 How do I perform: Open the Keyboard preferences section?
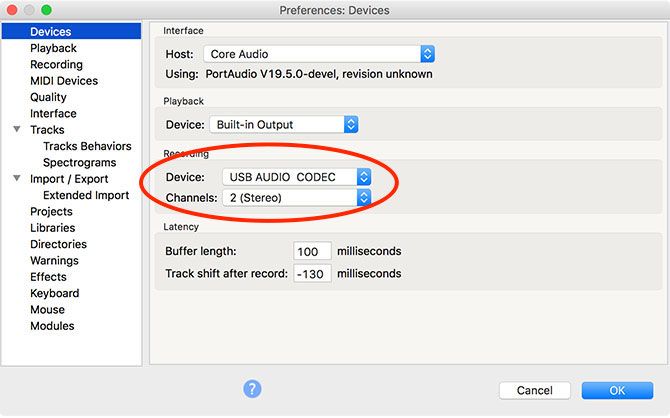(x=54, y=293)
